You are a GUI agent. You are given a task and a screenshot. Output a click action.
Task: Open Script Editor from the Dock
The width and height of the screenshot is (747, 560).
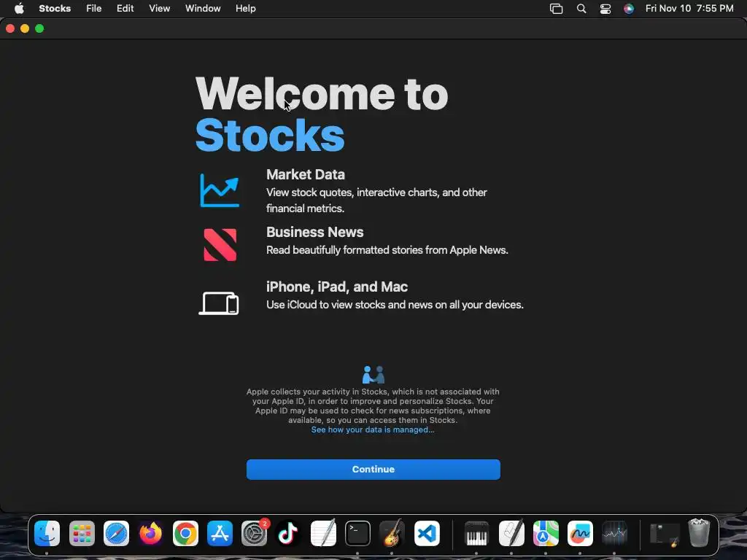tap(511, 533)
